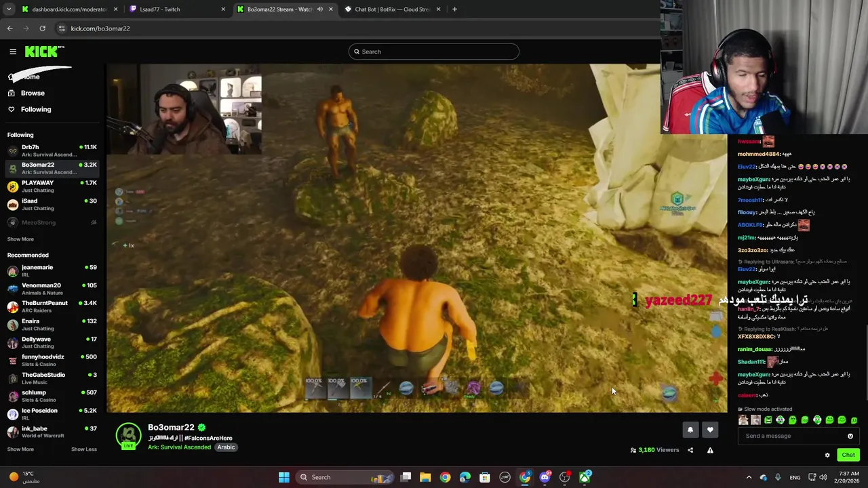Open PLAYAWAY channel in sidebar
This screenshot has width=868, height=488.
point(52,186)
